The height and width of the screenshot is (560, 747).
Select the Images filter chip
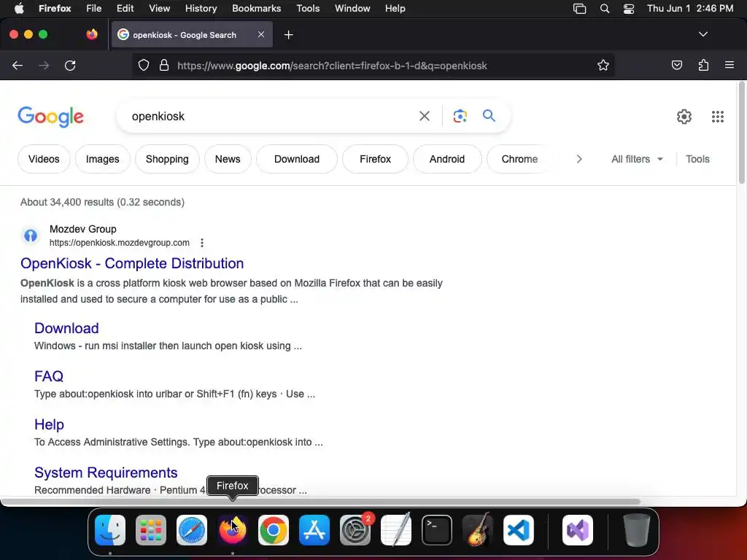(x=102, y=159)
